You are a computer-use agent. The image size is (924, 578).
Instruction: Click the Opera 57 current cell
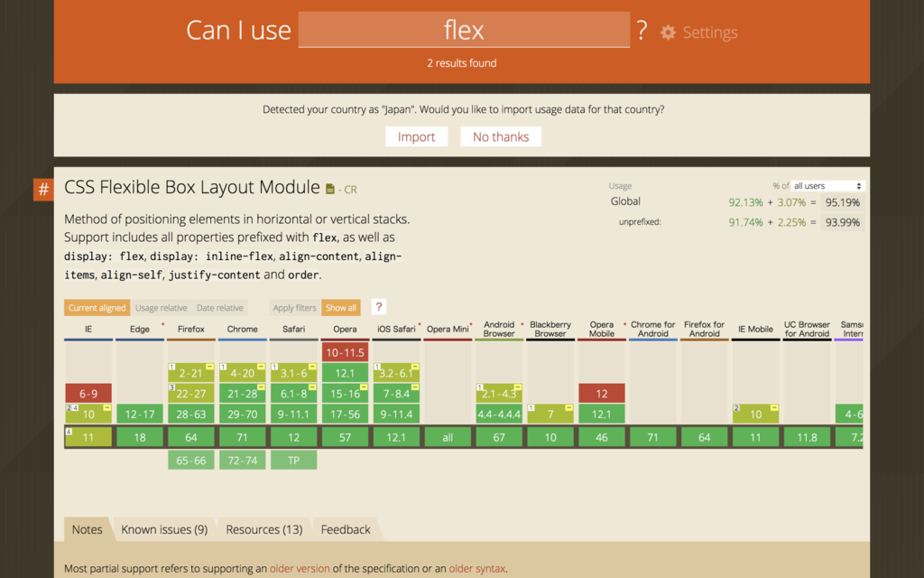tap(346, 437)
